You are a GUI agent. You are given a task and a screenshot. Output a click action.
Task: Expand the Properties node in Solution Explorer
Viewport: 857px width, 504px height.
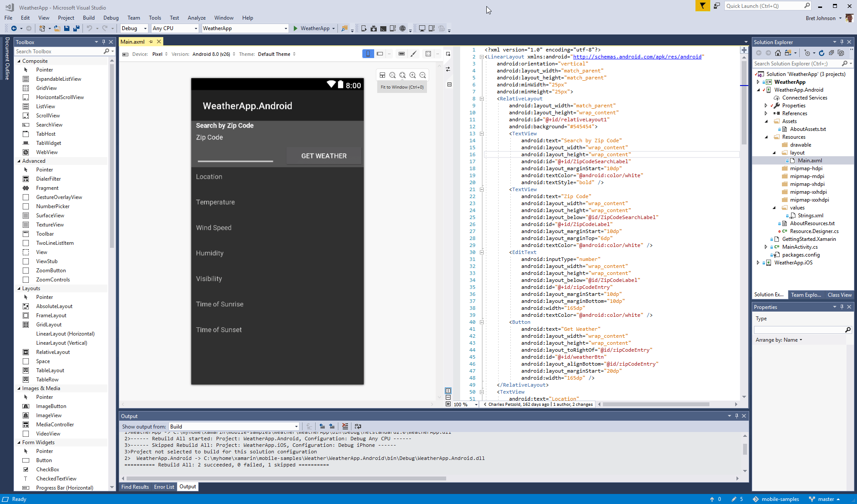click(x=766, y=106)
